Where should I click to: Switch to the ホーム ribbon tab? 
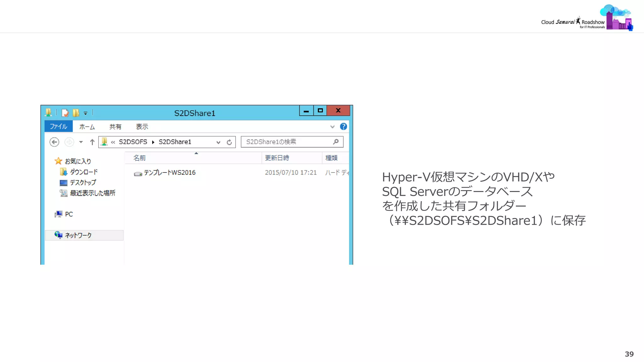click(x=87, y=127)
